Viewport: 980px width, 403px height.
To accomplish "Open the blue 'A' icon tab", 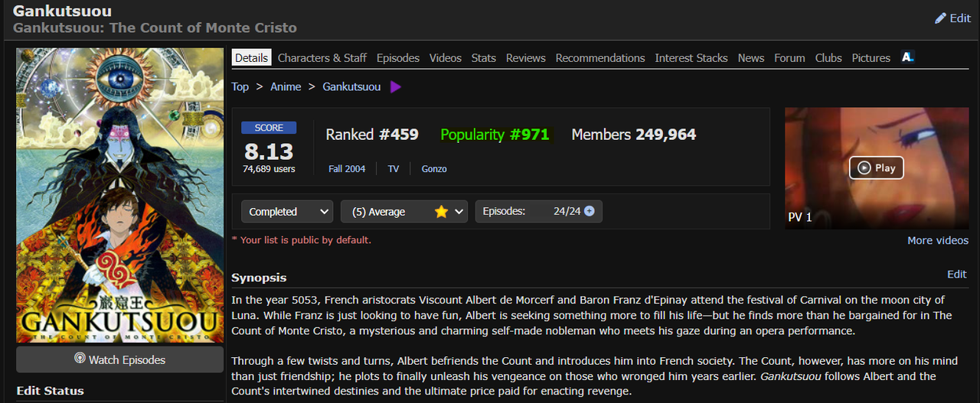I will coord(908,57).
